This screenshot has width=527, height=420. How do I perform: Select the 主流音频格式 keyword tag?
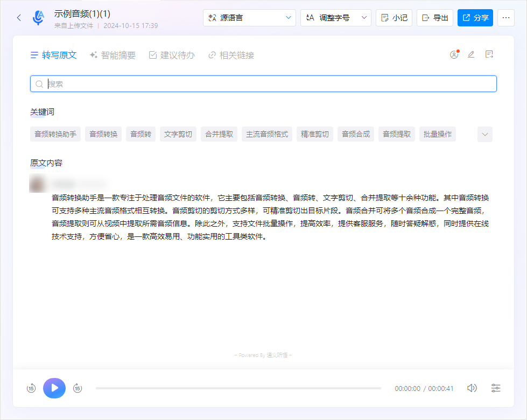[x=267, y=134]
